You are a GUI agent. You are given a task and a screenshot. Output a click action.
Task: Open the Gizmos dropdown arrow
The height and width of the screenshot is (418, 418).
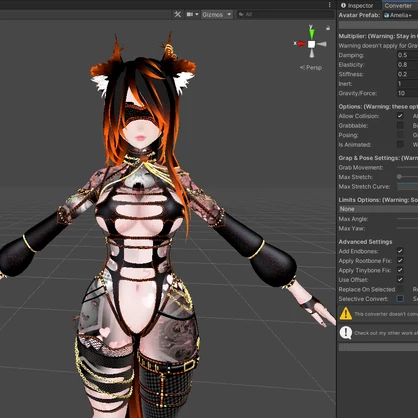pyautogui.click(x=229, y=14)
